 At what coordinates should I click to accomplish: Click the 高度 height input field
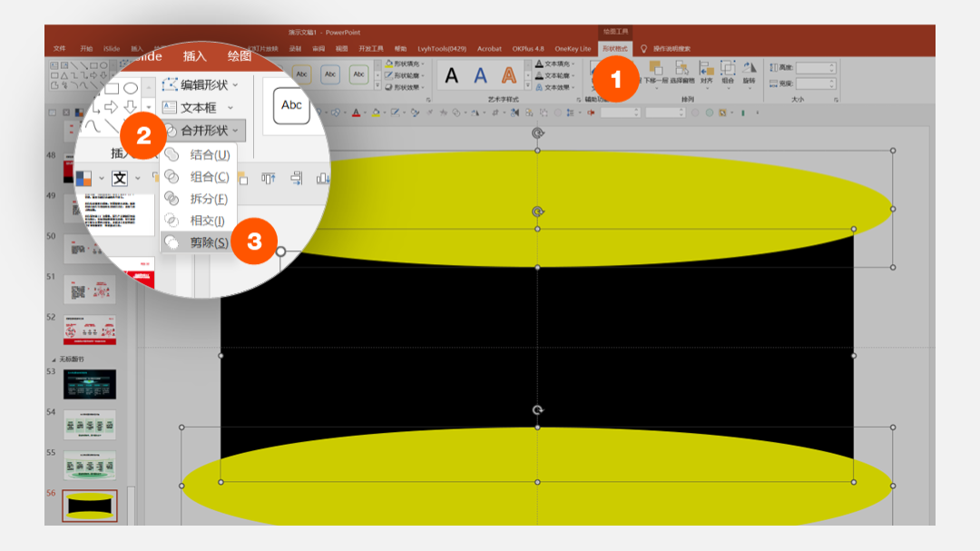(816, 67)
